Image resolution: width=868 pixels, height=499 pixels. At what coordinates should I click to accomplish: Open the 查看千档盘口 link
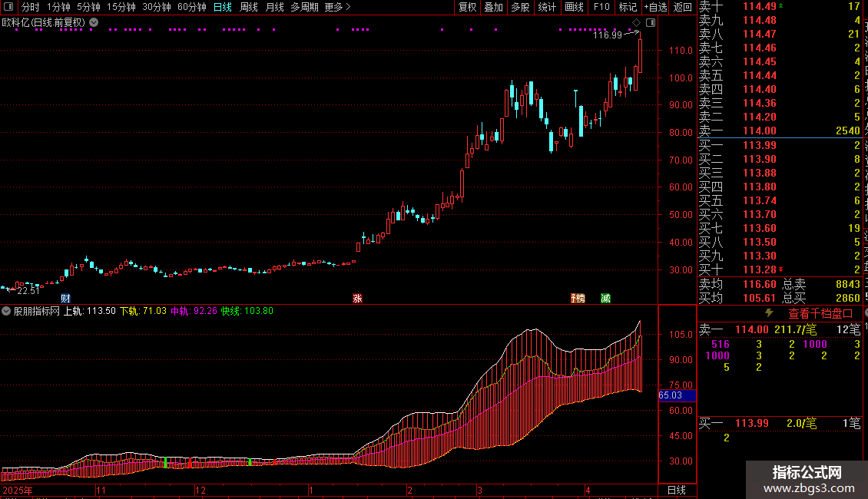pos(820,313)
